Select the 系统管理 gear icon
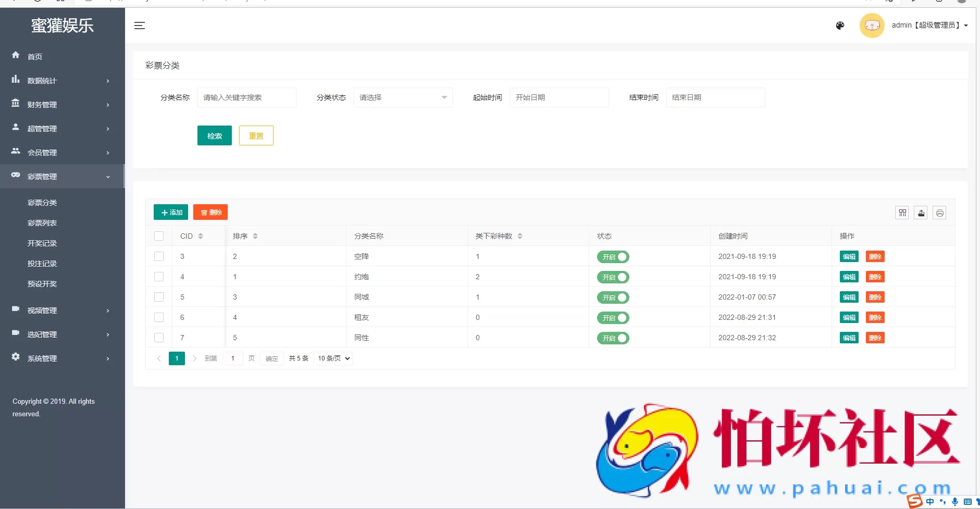This screenshot has height=509, width=980. (x=16, y=358)
